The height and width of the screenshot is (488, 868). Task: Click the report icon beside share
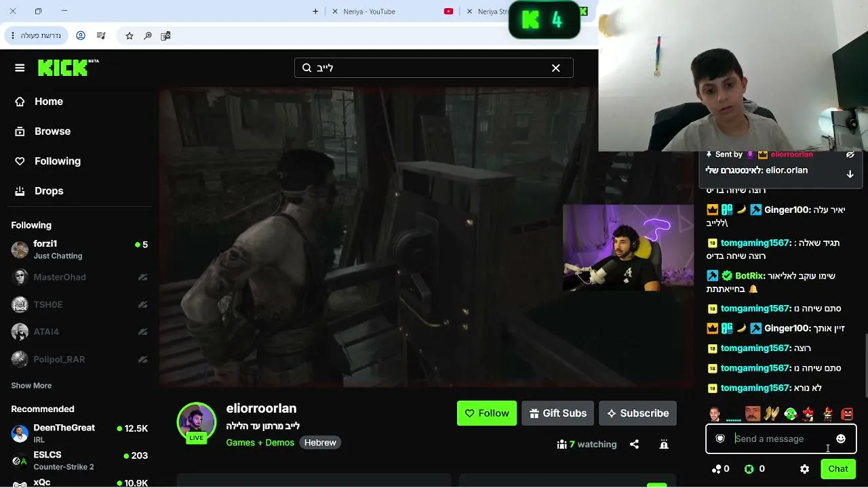(664, 445)
